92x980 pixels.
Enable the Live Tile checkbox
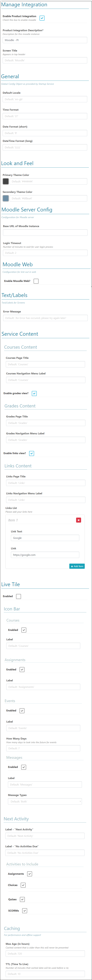click(x=19, y=596)
